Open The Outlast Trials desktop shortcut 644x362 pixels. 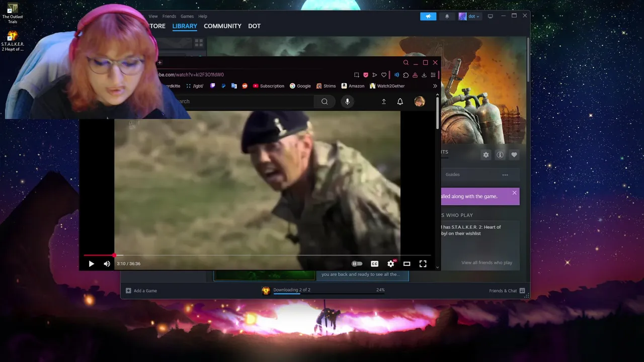pyautogui.click(x=13, y=14)
